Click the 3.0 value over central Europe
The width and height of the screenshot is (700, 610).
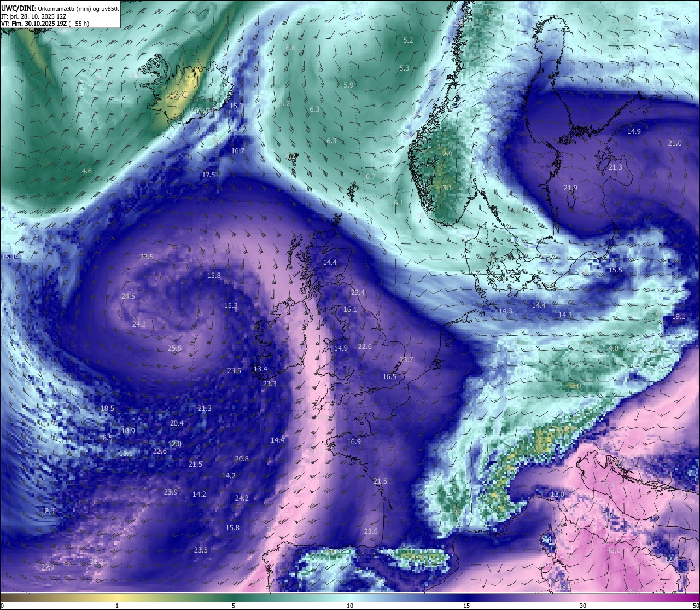[x=576, y=386]
